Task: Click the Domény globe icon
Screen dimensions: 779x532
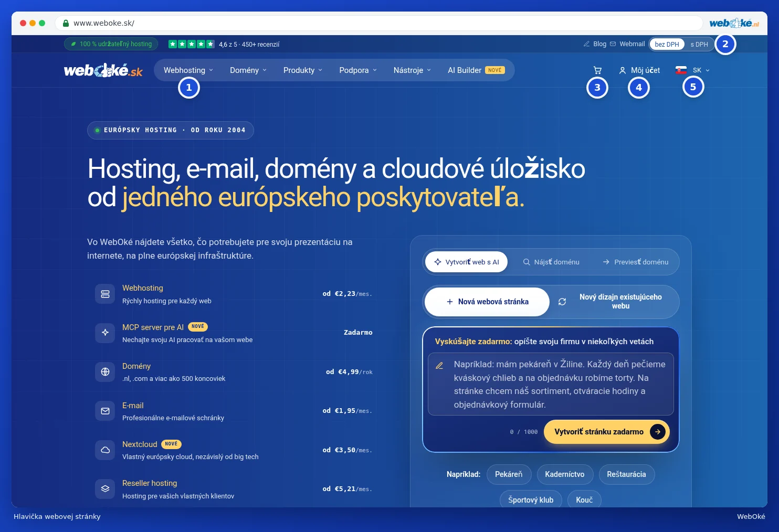Action: coord(105,372)
